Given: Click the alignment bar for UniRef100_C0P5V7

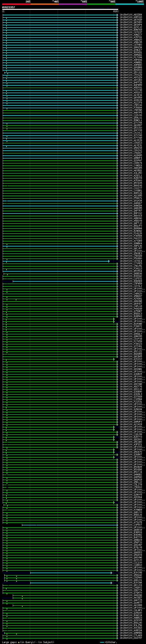Looking at the screenshot, I should 70,525.
